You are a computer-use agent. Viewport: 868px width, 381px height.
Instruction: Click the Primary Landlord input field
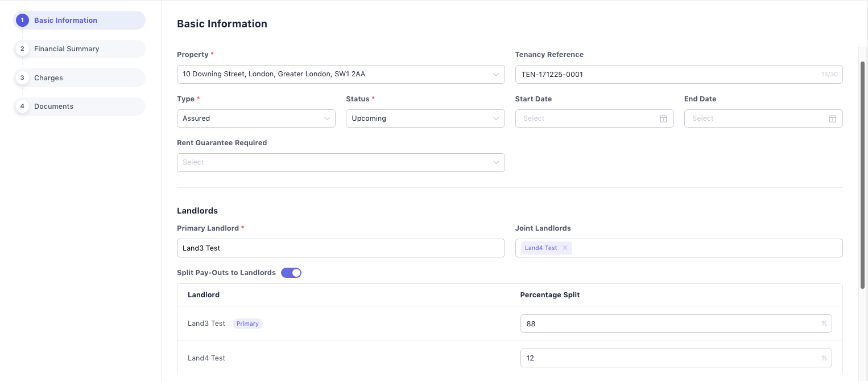[340, 248]
